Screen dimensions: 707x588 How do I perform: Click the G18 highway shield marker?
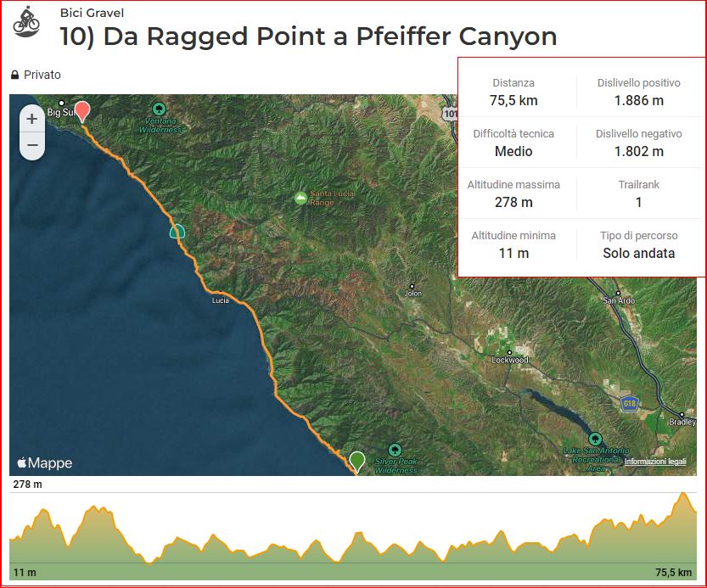pyautogui.click(x=629, y=403)
